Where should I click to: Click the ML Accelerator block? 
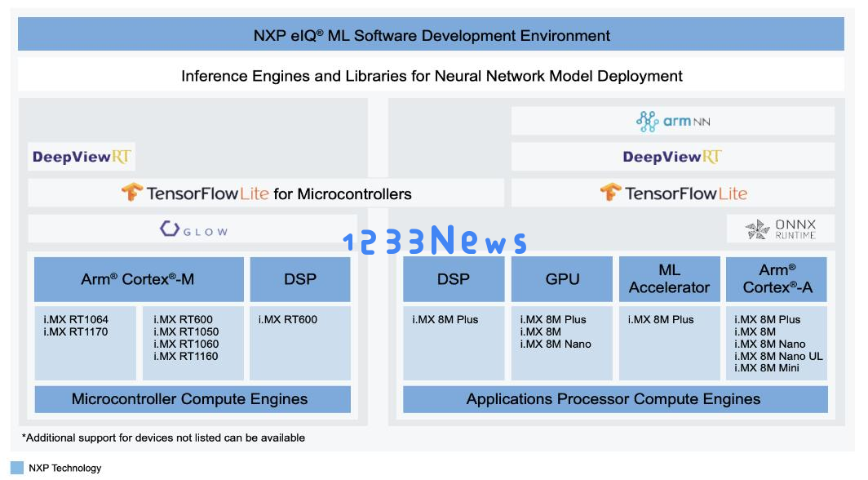pyautogui.click(x=669, y=279)
